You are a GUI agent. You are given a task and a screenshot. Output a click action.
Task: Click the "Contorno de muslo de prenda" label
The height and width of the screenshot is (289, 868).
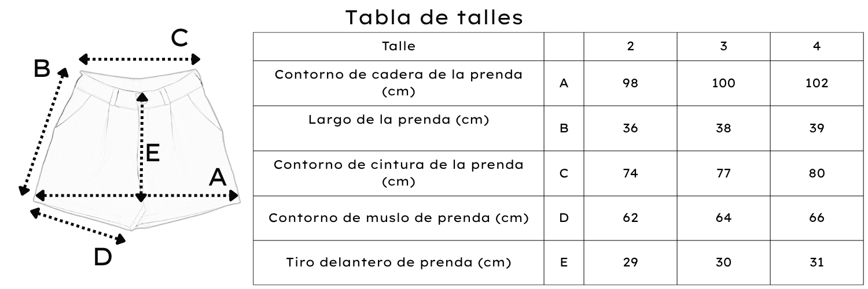[x=399, y=218]
